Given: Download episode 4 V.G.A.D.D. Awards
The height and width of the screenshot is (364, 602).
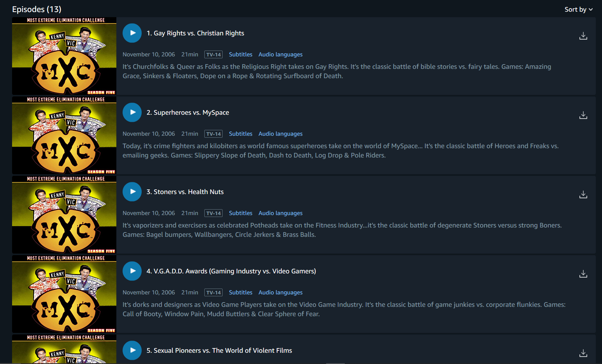Looking at the screenshot, I should click(583, 274).
